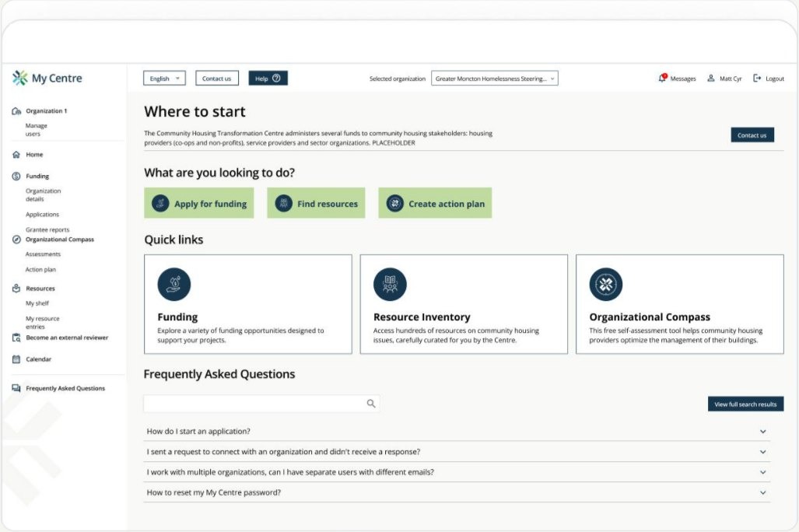The image size is (799, 532).
Task: Click the external reviewer sidebar icon
Action: [x=16, y=338]
